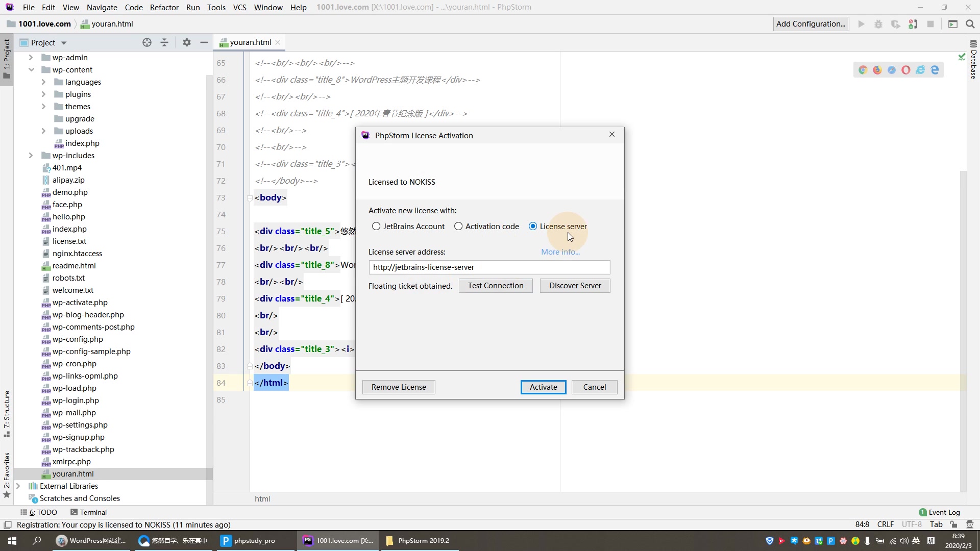Click Cancel in License Activation dialog
The width and height of the screenshot is (980, 551).
(x=595, y=387)
